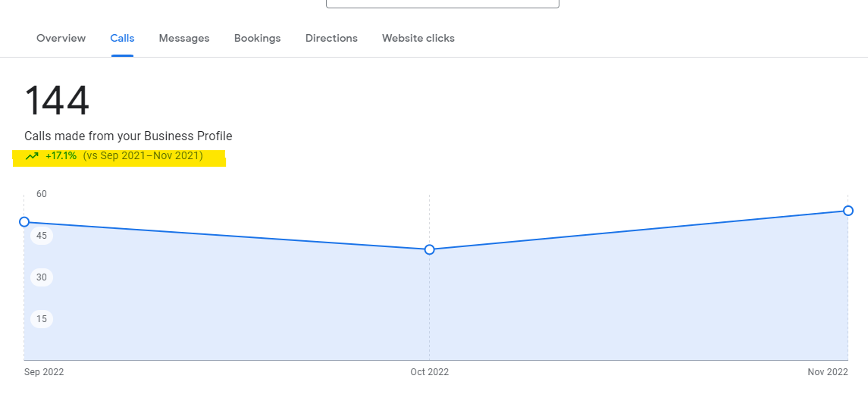Click the 15 y-axis label
This screenshot has height=407, width=868.
41,319
